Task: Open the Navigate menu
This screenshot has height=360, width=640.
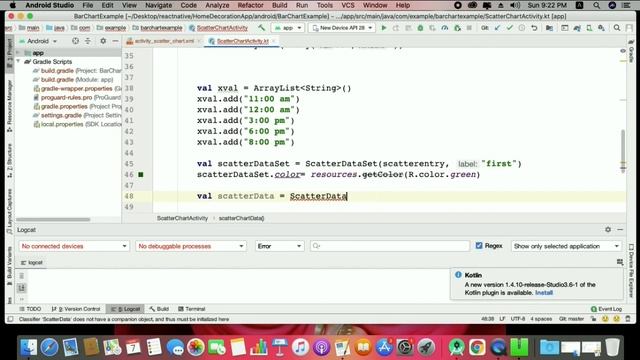Action: (x=158, y=5)
